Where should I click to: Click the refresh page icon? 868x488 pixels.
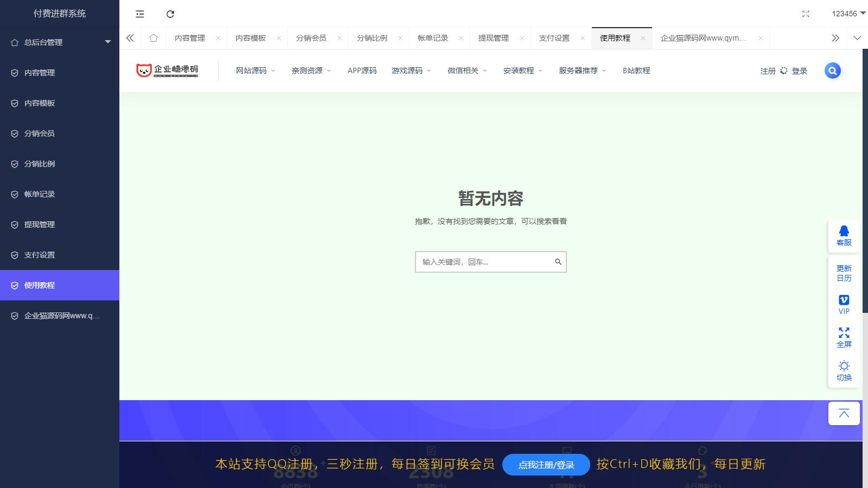click(170, 14)
